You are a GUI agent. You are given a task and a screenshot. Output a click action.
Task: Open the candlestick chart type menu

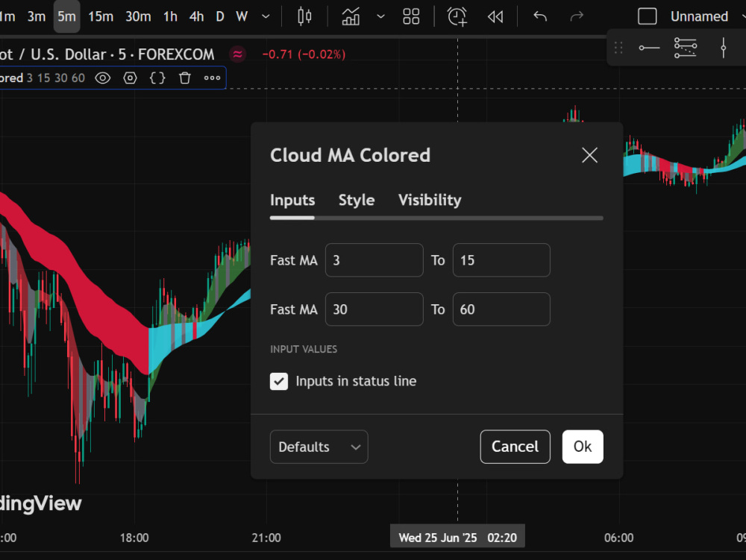[304, 16]
